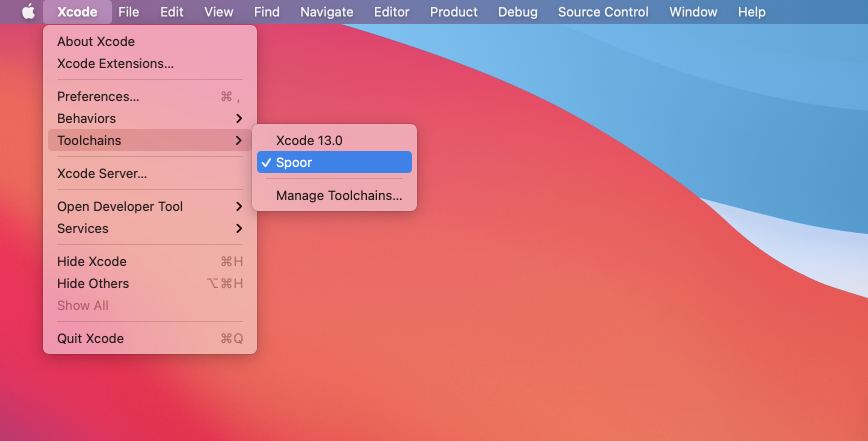The width and height of the screenshot is (868, 441).
Task: Open the Product menu
Action: point(453,11)
